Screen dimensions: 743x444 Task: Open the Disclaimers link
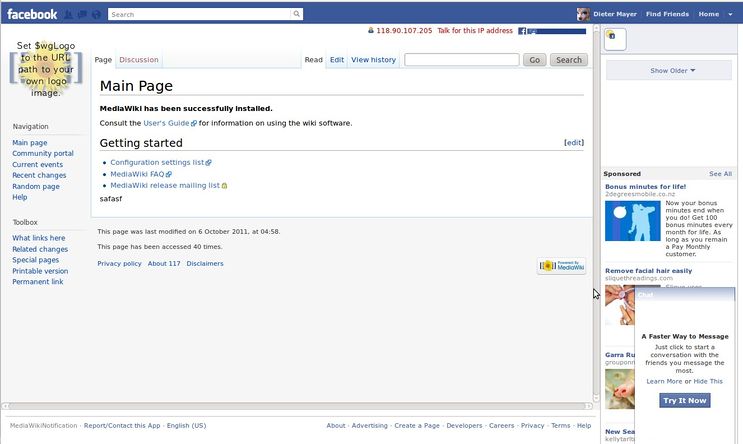pyautogui.click(x=205, y=263)
